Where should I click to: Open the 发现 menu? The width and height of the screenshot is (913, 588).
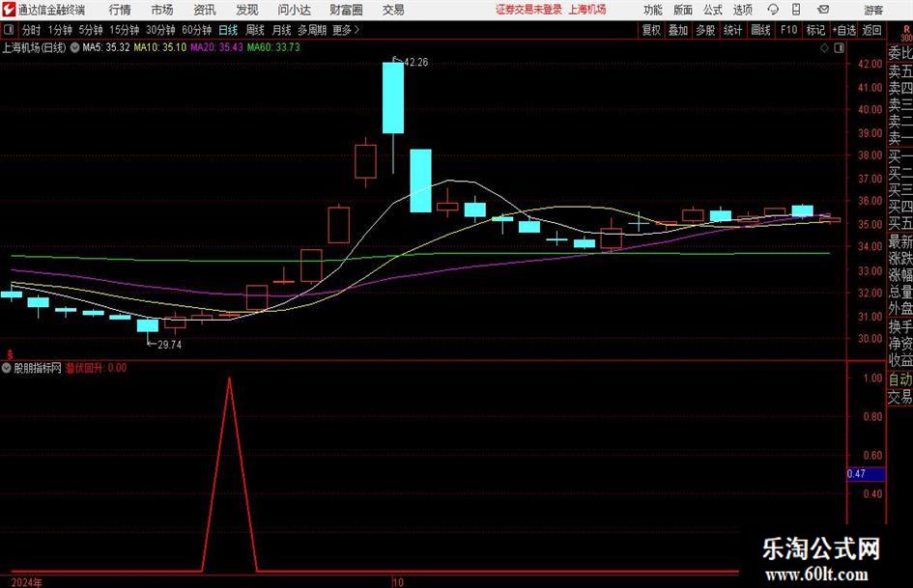(x=247, y=10)
